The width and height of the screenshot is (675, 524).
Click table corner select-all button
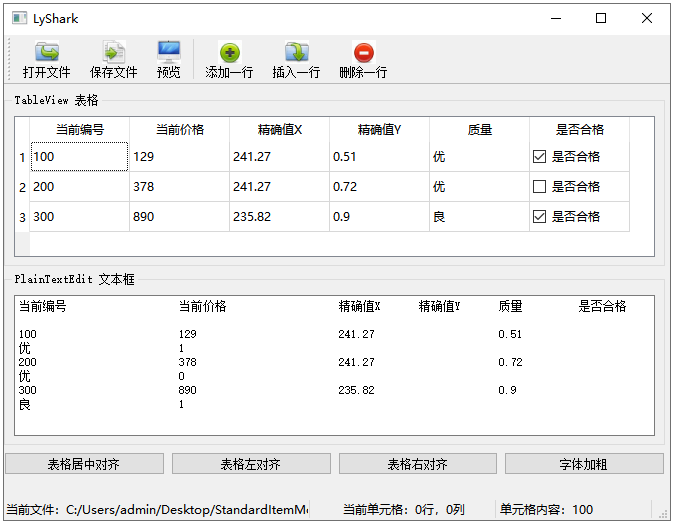(22, 129)
